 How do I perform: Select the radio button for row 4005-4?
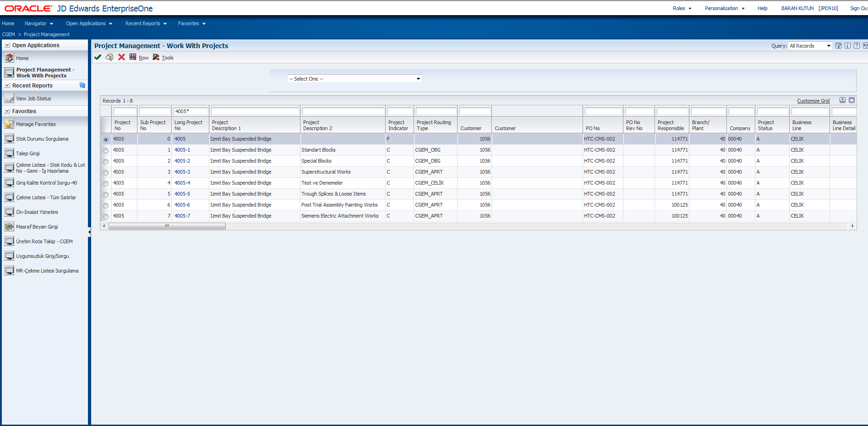[x=106, y=183]
